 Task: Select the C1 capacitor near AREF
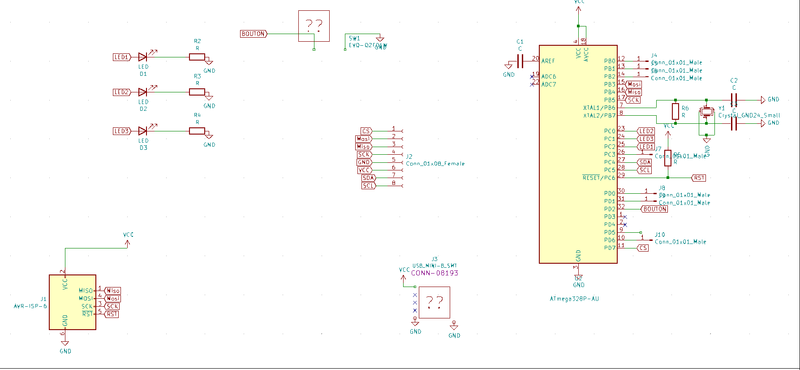click(x=520, y=61)
